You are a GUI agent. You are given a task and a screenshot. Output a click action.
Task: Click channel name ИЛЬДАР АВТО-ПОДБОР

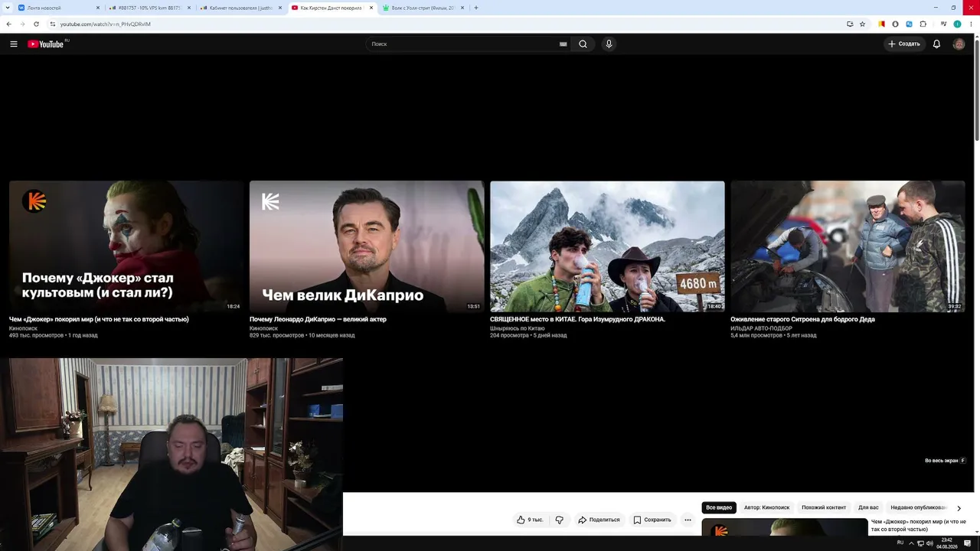point(761,328)
